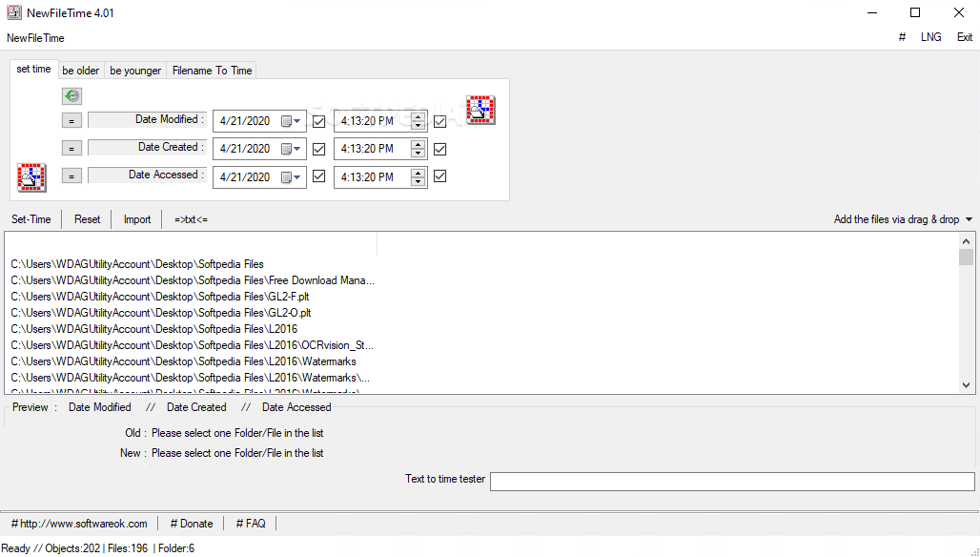Switch to the 'be older' tab
Viewport: 980px width, 557px height.
(81, 71)
